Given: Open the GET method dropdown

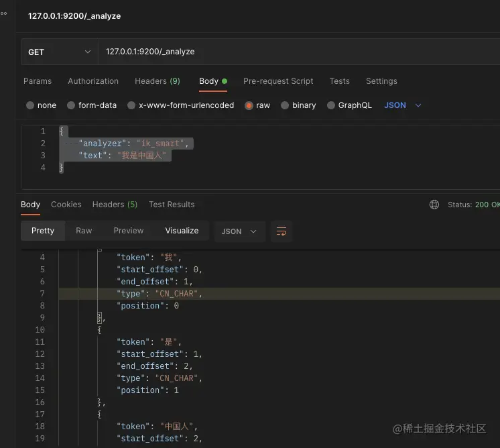Looking at the screenshot, I should (x=59, y=52).
